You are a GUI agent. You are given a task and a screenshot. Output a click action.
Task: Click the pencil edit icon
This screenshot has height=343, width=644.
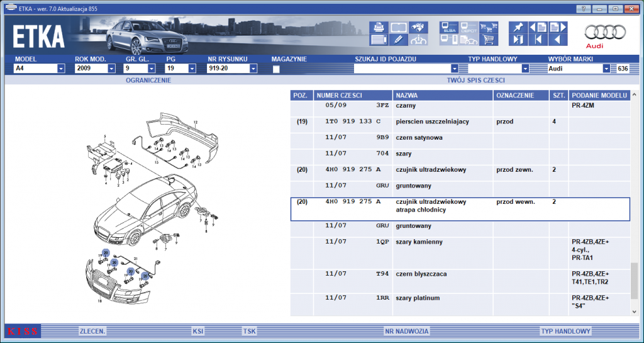[x=398, y=40]
